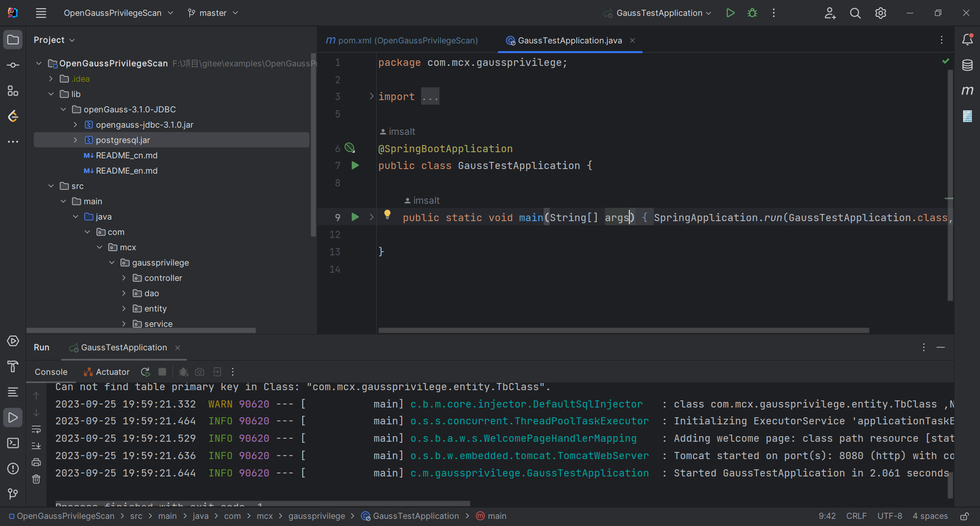Toggle Run tool window in left sidebar
Viewport: 980px width, 526px height.
click(x=13, y=418)
